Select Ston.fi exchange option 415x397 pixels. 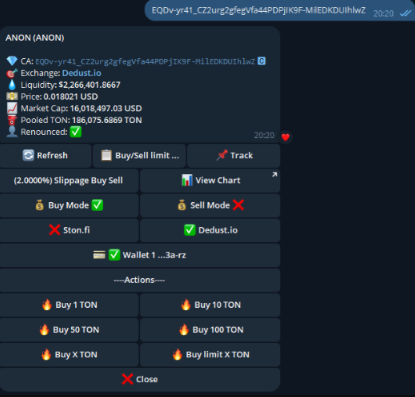[x=69, y=230]
